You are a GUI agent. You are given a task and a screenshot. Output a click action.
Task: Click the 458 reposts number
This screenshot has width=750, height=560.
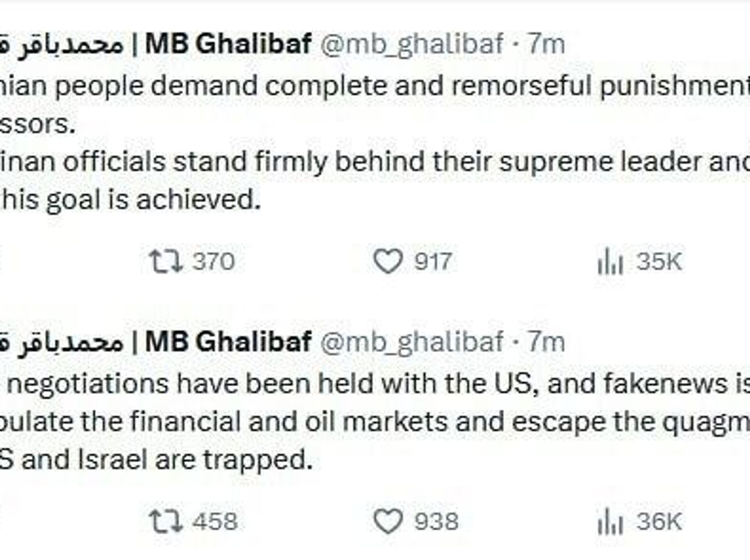click(215, 521)
